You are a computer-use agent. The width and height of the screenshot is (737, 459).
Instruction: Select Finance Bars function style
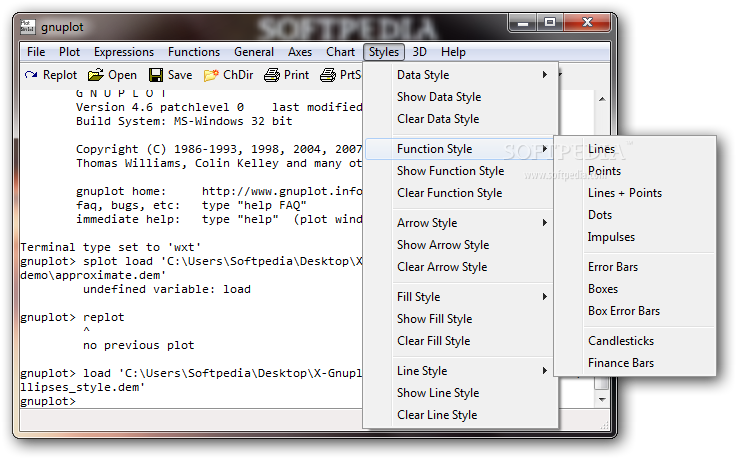[635, 363]
